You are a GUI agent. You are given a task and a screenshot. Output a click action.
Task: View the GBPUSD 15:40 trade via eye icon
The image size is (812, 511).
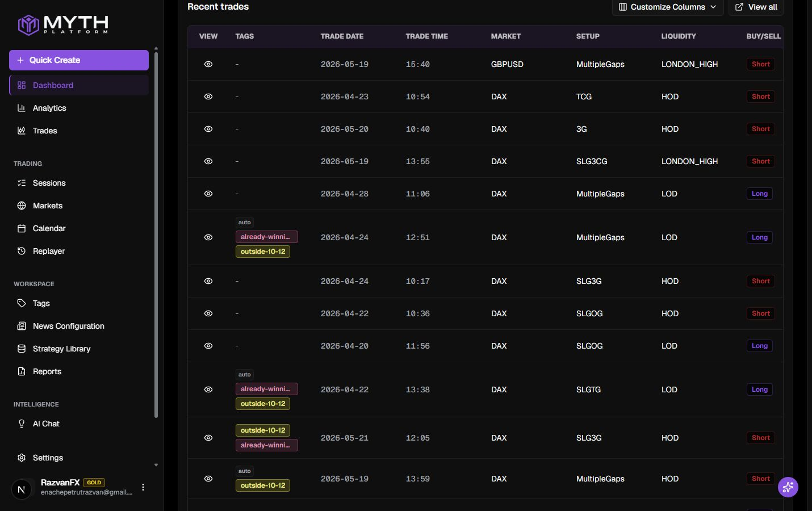click(x=208, y=64)
